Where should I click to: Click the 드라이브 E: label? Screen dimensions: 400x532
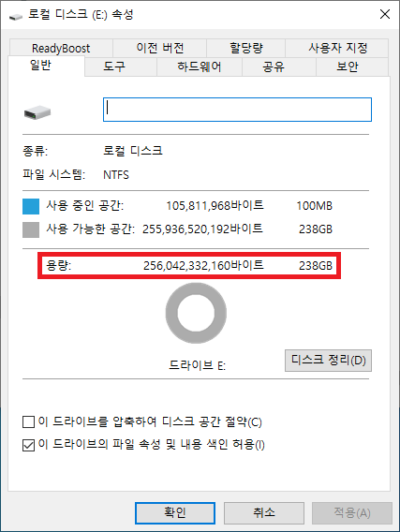[197, 365]
